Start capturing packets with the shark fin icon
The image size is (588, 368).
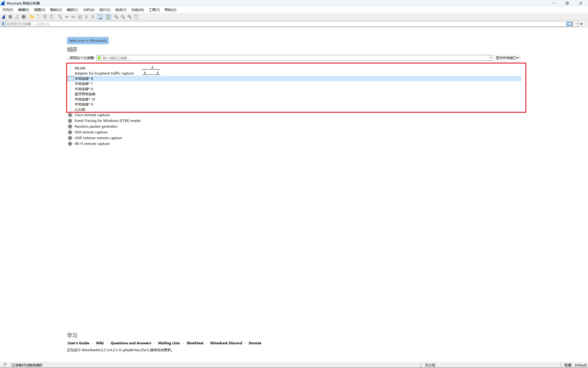coord(4,17)
